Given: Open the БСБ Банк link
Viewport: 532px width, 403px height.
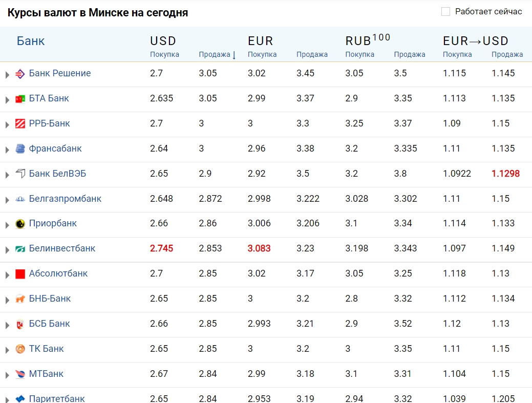Looking at the screenshot, I should pos(50,324).
